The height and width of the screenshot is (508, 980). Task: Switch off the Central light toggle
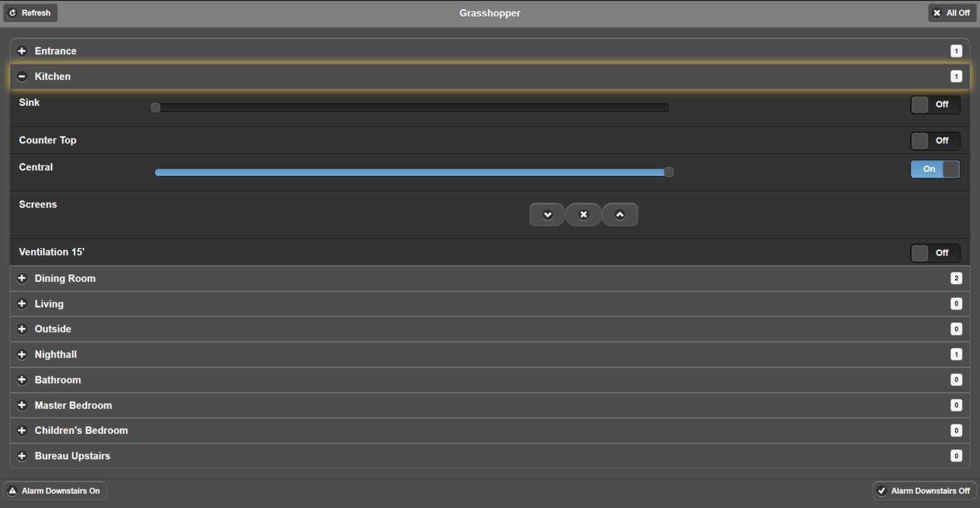point(935,169)
